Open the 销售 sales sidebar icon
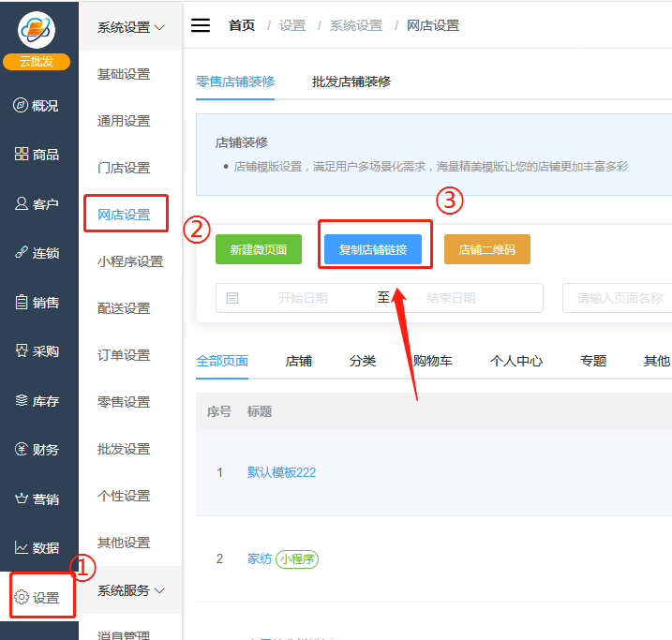The image size is (672, 640). [x=21, y=302]
